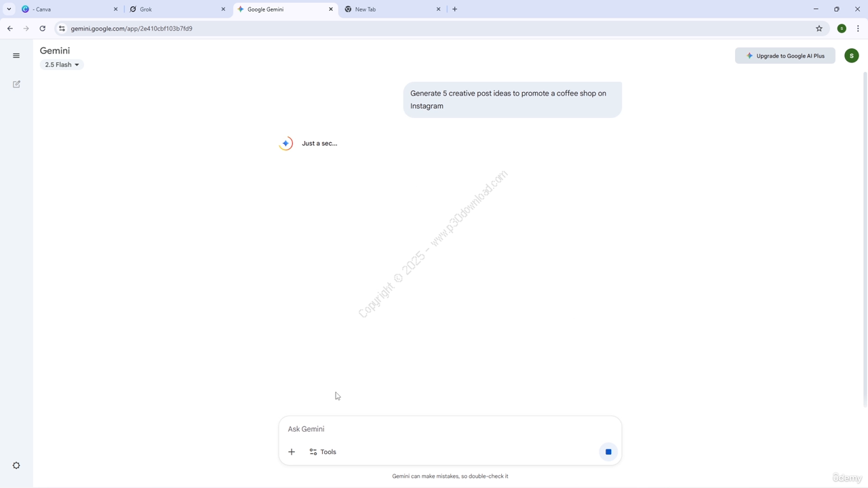The height and width of the screenshot is (488, 868).
Task: Bookmark this page with star icon
Action: pos(819,28)
